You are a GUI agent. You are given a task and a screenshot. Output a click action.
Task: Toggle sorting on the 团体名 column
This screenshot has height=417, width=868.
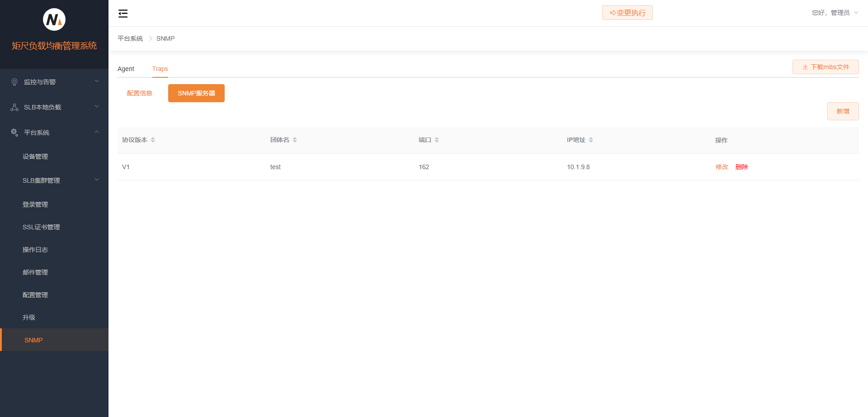tap(295, 140)
